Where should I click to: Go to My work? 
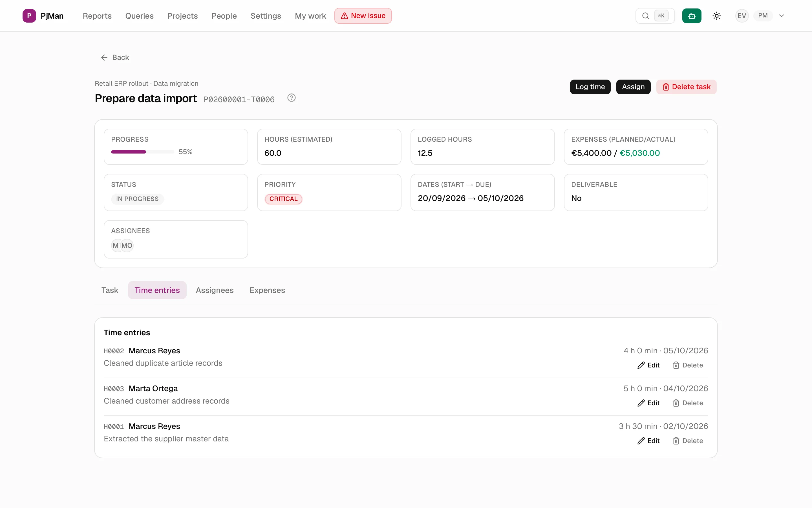coord(310,16)
